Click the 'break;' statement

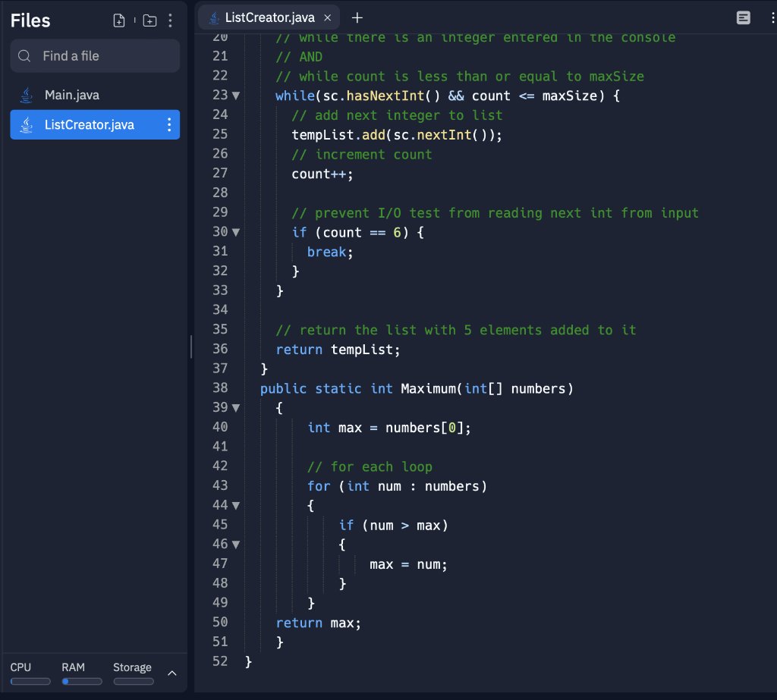330,252
